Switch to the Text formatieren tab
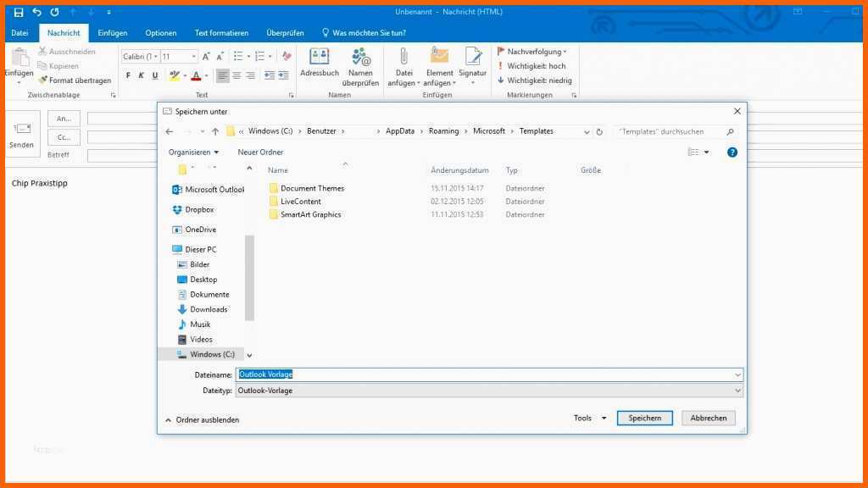868x488 pixels. click(x=221, y=33)
